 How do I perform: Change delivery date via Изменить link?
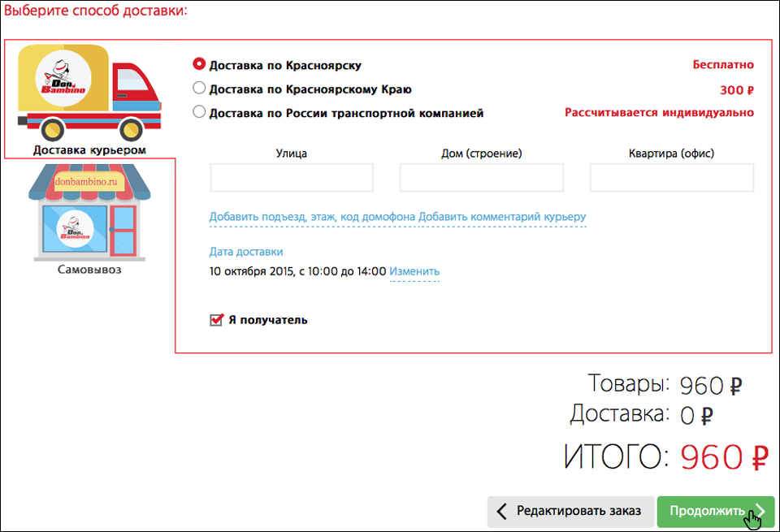click(x=414, y=271)
